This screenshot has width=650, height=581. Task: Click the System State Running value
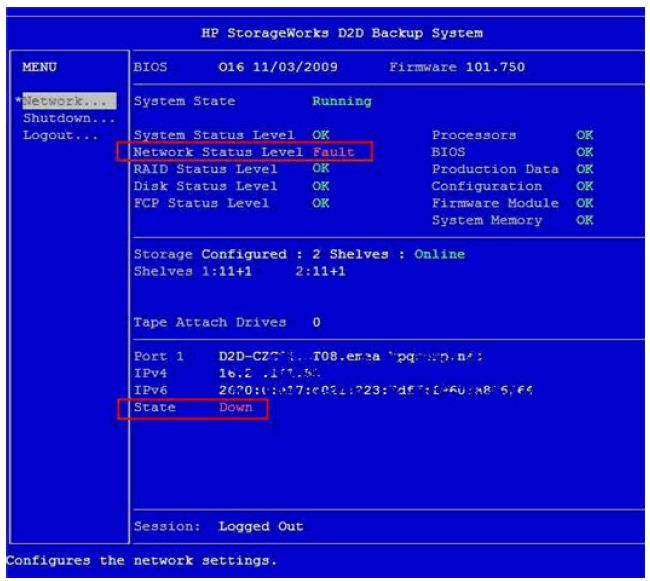point(341,101)
